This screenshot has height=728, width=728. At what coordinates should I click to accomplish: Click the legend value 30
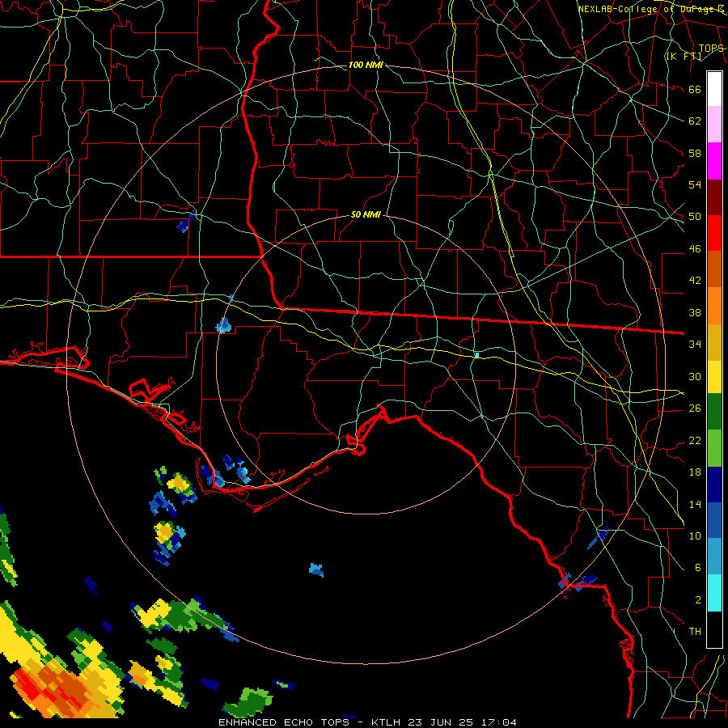[x=695, y=376]
